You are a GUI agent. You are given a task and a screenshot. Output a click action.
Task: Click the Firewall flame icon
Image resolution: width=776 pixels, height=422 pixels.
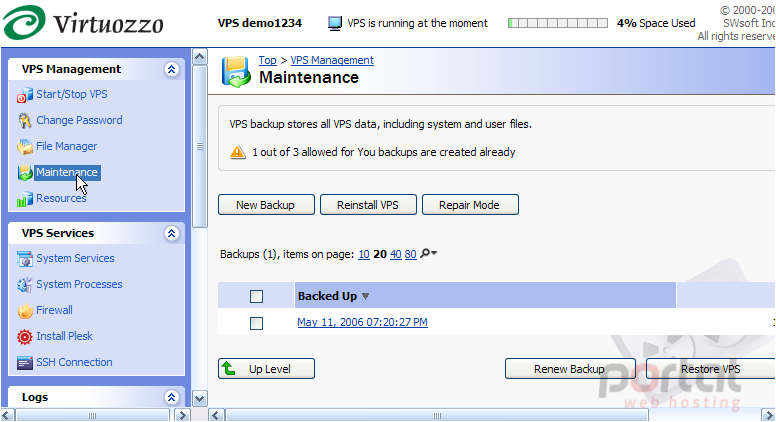[25, 311]
